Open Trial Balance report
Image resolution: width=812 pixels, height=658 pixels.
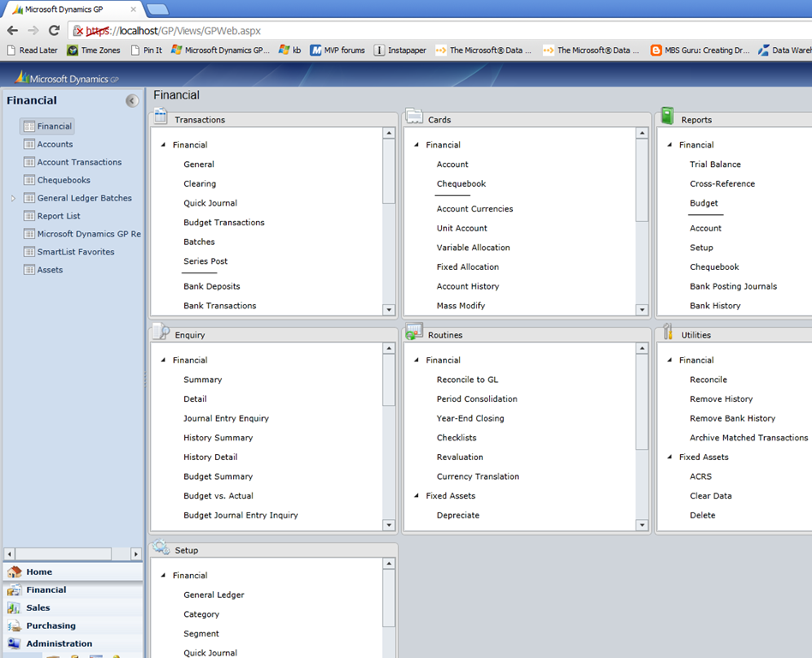click(x=715, y=164)
